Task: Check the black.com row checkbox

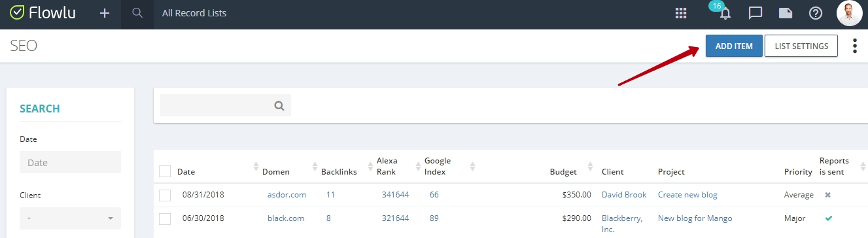Action: tap(165, 218)
